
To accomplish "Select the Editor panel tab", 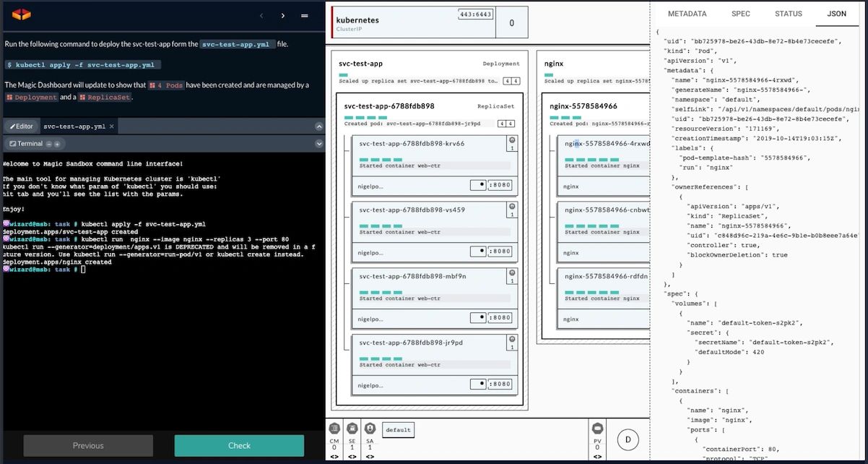I will coord(20,126).
